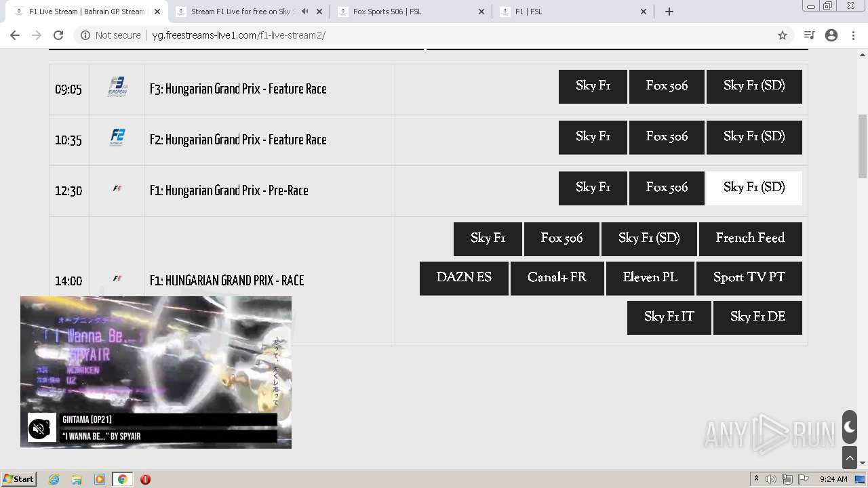This screenshot has width=868, height=488.
Task: Click the F3 series logo at 09:05
Action: tap(117, 87)
